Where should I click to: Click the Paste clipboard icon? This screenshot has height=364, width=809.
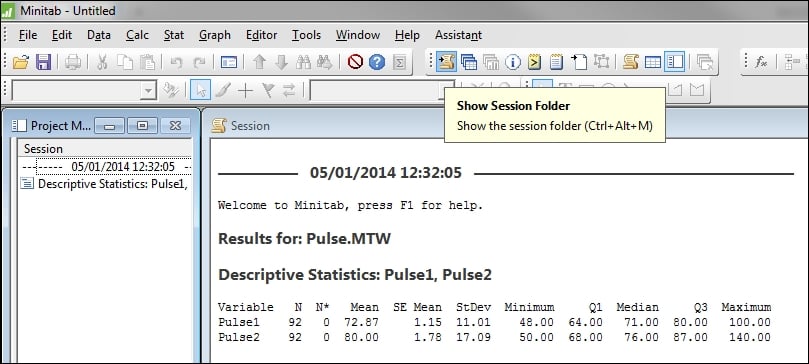[148, 62]
